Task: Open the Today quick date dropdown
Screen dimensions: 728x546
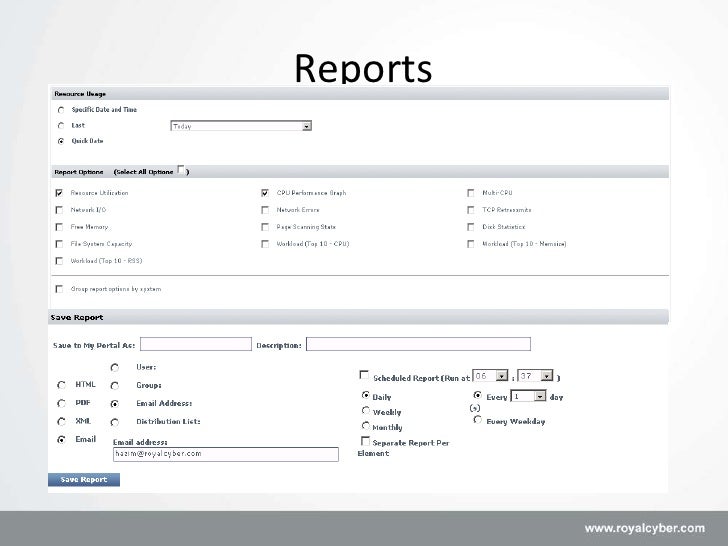Action: coord(241,126)
